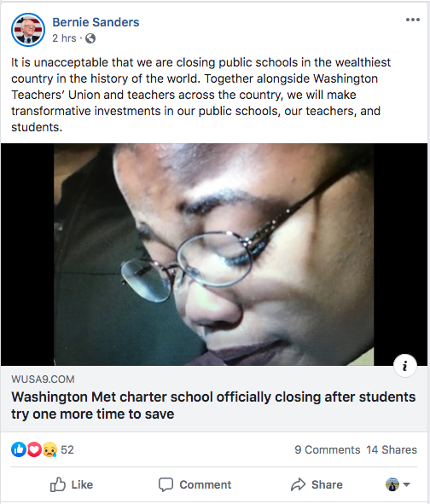
Task: Click the blue Like reaction icon
Action: pos(19,449)
